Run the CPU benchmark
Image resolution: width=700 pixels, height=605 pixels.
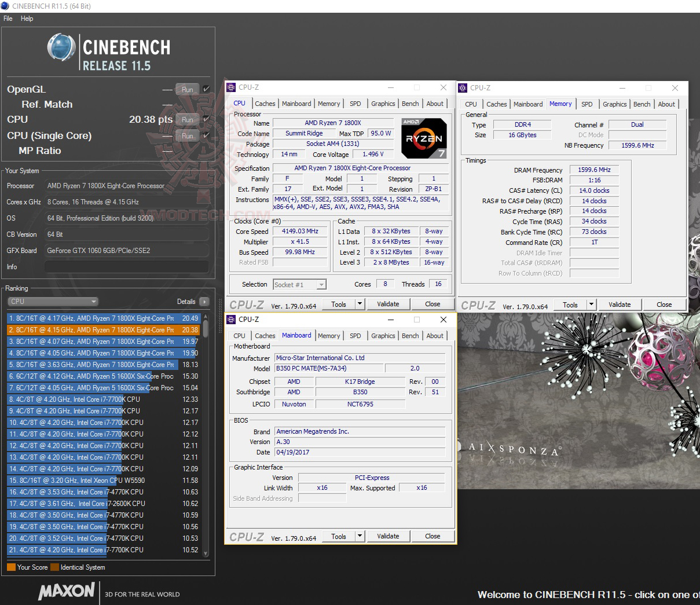click(x=188, y=119)
